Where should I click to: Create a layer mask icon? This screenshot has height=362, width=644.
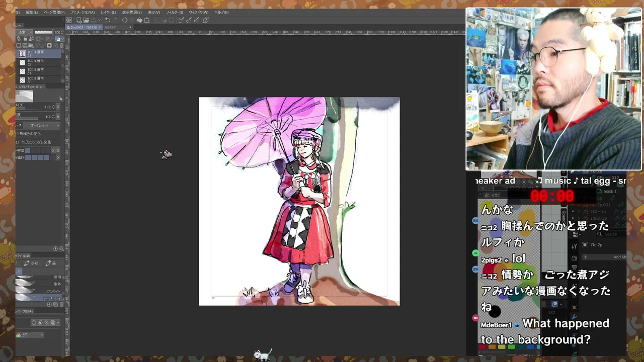(x=49, y=46)
